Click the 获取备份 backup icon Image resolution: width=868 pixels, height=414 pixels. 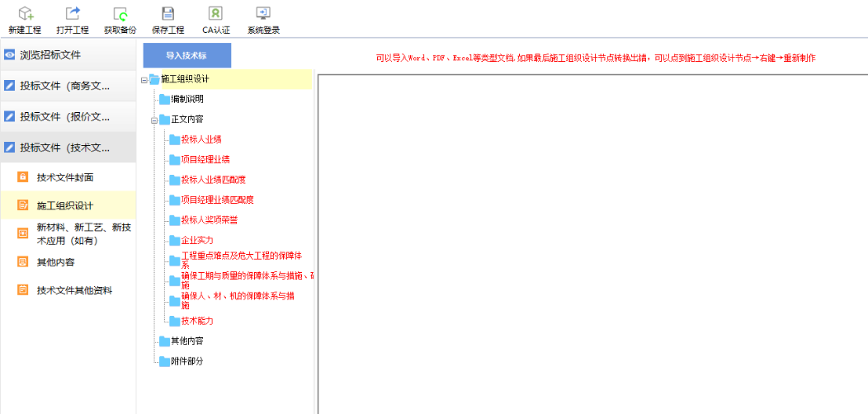click(x=120, y=13)
